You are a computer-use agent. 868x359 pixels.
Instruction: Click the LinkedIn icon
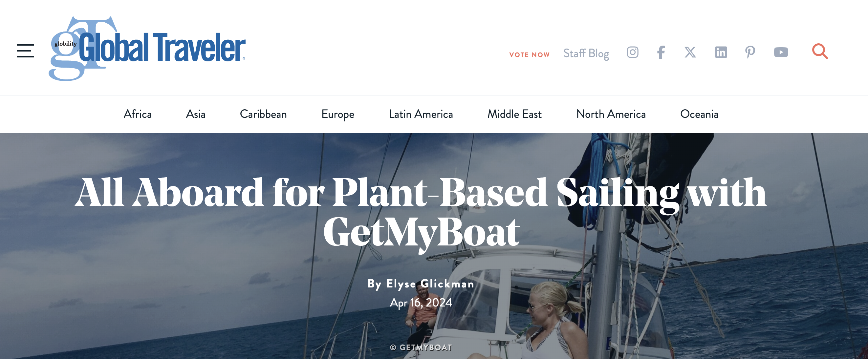click(x=721, y=52)
